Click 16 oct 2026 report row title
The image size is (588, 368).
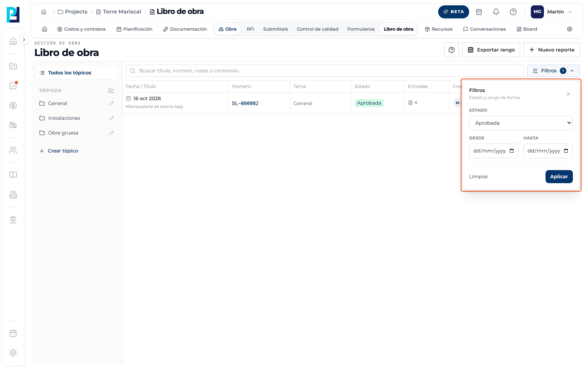tap(147, 99)
